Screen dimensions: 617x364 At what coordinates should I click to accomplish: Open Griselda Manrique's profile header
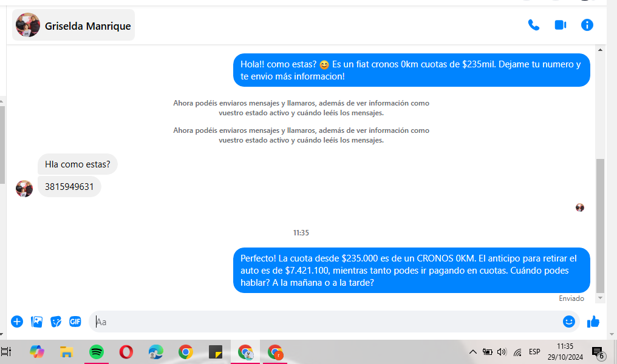(73, 25)
